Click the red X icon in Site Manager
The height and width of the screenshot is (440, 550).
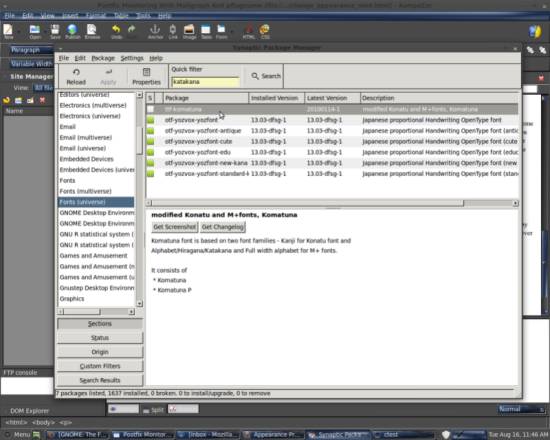pyautogui.click(x=42, y=100)
